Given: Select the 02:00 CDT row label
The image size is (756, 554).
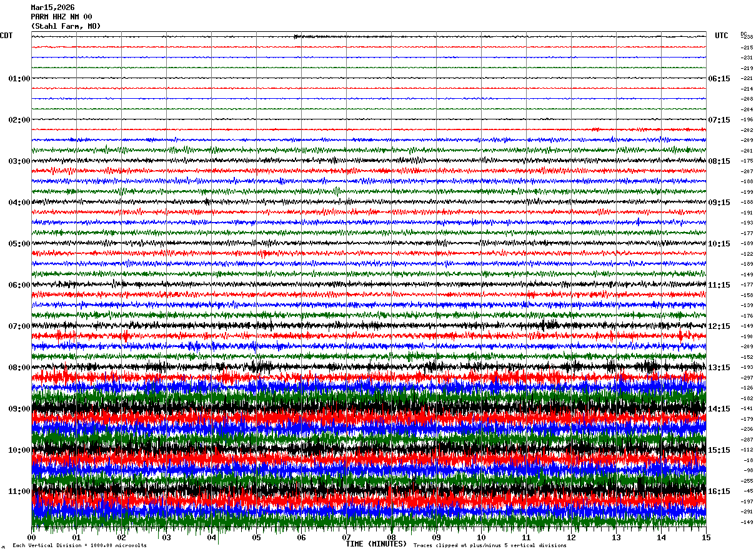Looking at the screenshot, I should [x=19, y=120].
